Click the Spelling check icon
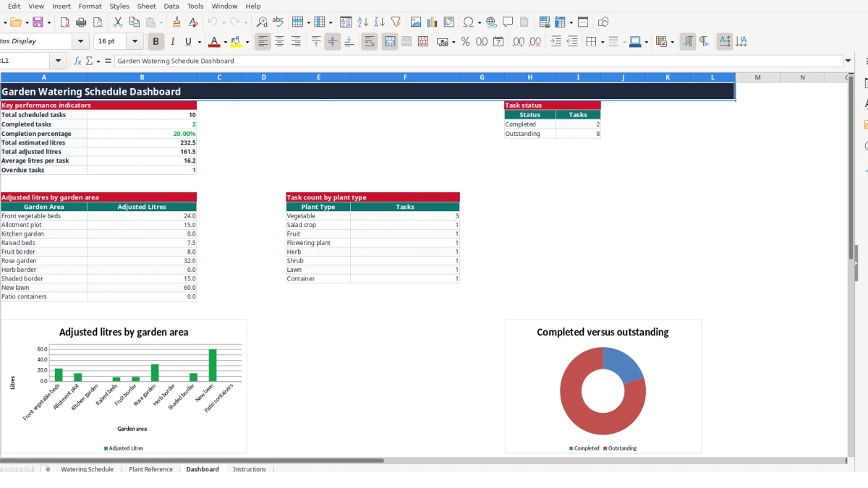Viewport: 868px width, 488px height. click(x=278, y=22)
